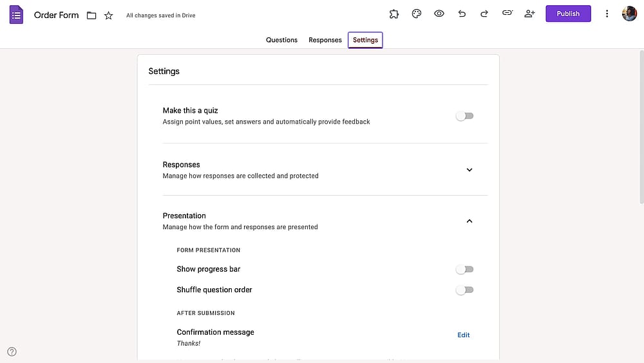Open the more options menu

(x=607, y=14)
